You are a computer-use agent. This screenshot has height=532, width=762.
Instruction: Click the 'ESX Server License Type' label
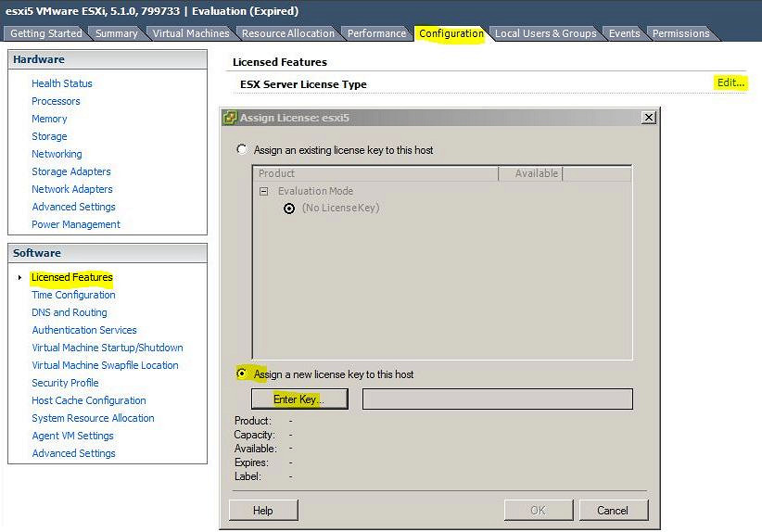(x=303, y=84)
